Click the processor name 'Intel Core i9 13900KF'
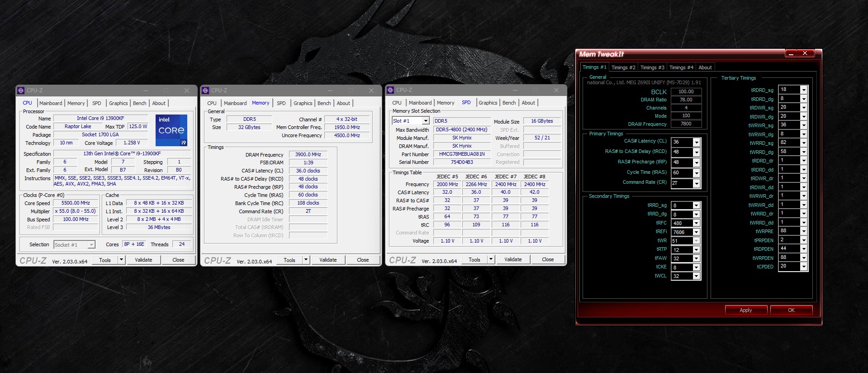 coord(100,118)
